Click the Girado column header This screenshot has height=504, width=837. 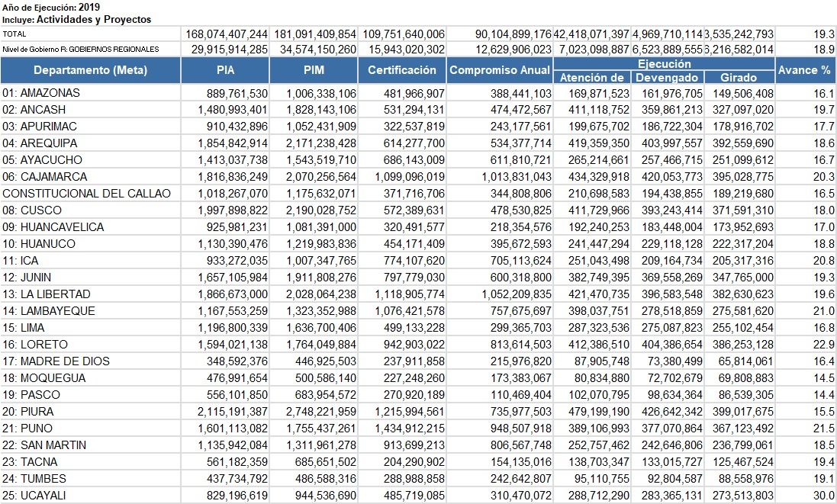(739, 77)
